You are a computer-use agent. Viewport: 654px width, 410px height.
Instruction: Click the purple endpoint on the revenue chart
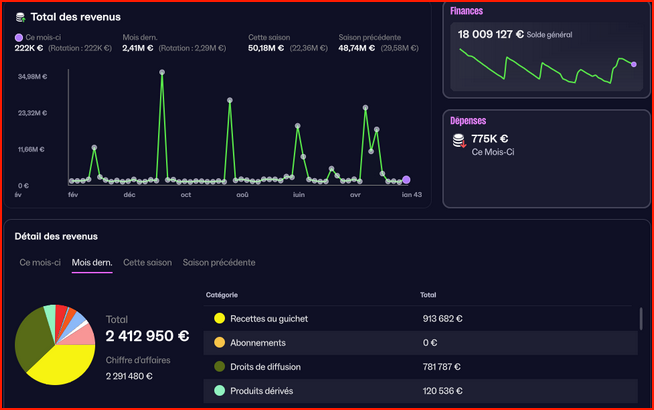click(x=406, y=180)
